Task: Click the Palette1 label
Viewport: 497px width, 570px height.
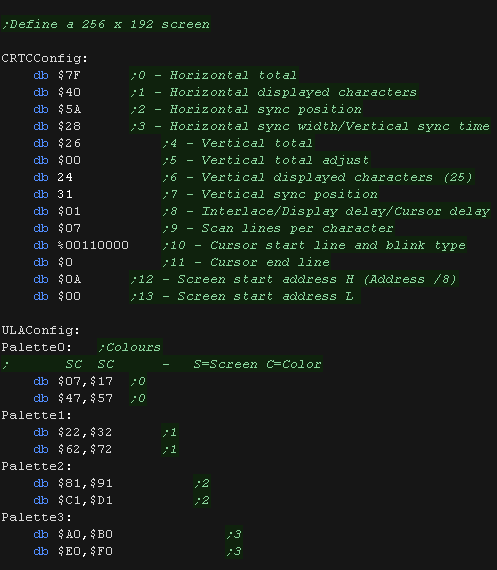Action: [36, 415]
